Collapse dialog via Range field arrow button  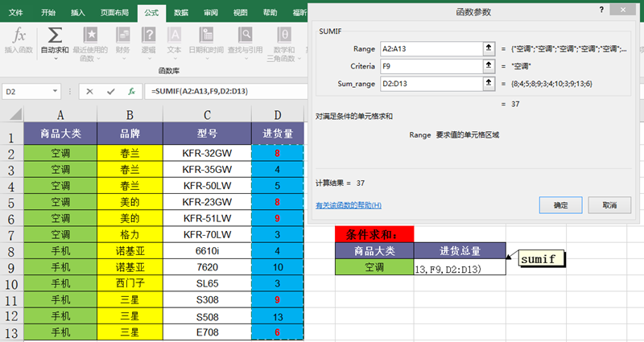489,48
